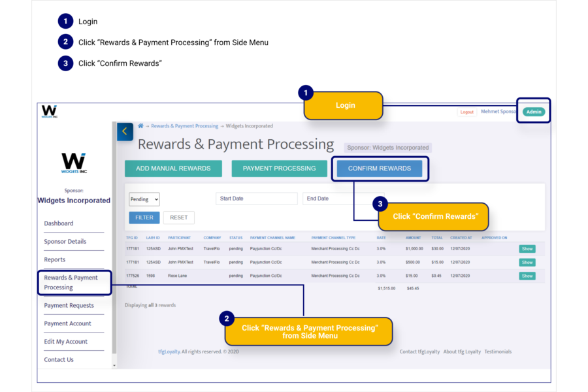Click Logout at the top of the page
Image resolution: width=588 pixels, height=392 pixels.
(466, 112)
